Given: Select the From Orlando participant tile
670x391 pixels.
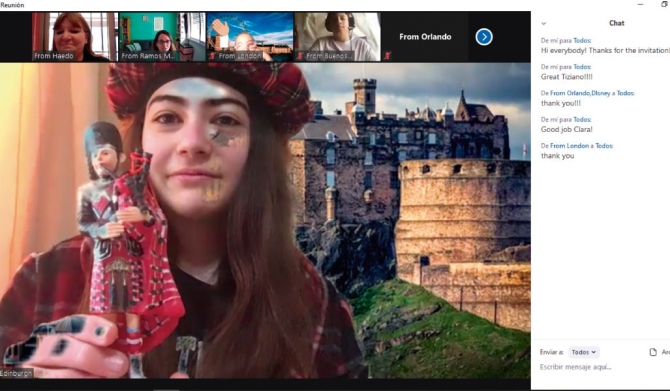Looking at the screenshot, I should (x=425, y=37).
